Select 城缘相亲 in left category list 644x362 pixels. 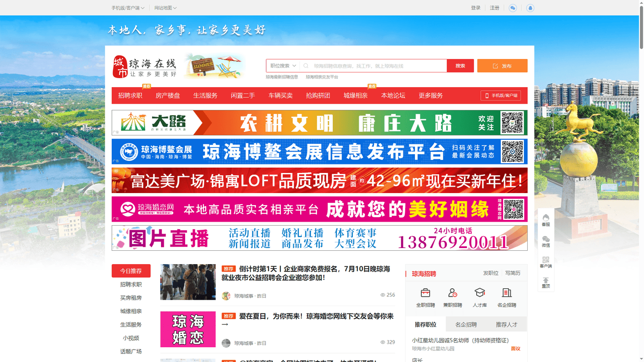click(131, 311)
